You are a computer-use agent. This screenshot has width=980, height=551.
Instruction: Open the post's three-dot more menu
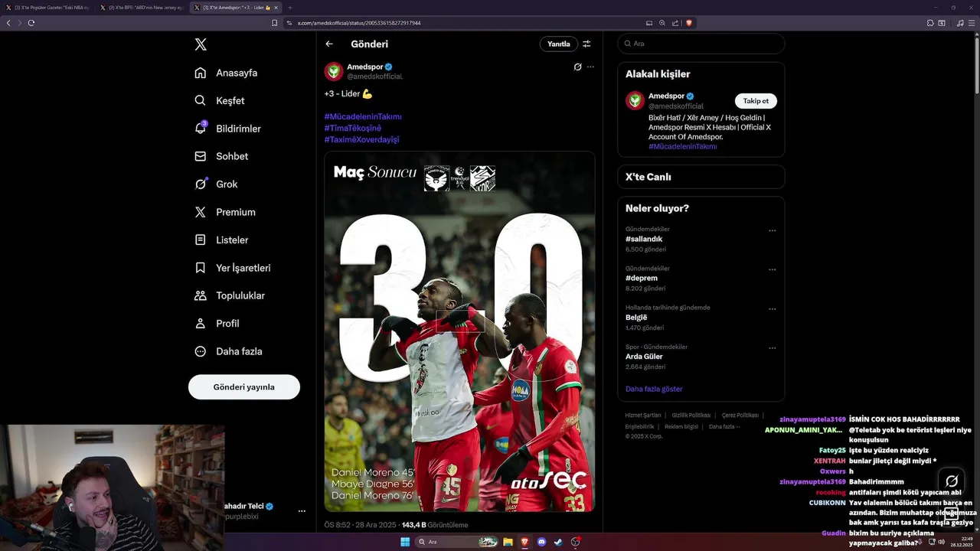(590, 67)
